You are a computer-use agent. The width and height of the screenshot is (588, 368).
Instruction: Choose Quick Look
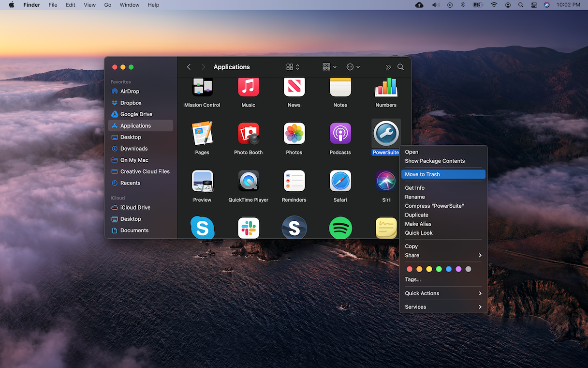pyautogui.click(x=443, y=233)
